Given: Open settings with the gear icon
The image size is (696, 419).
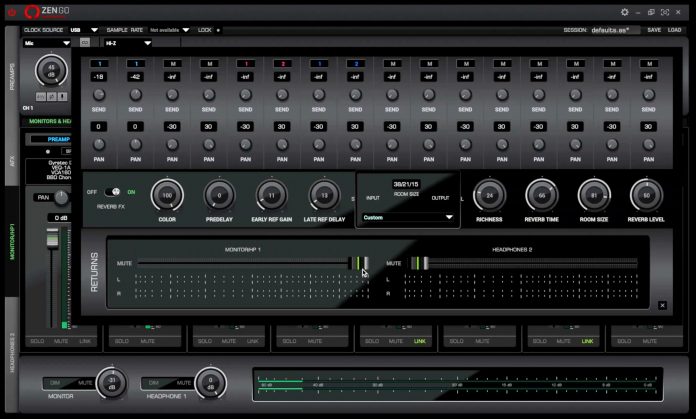Looking at the screenshot, I should pos(625,12).
